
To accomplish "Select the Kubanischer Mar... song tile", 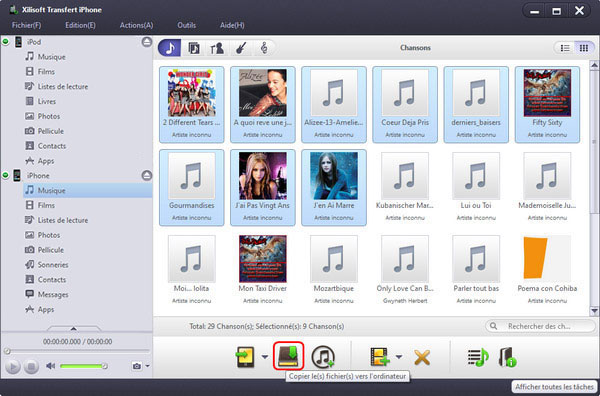I will (x=405, y=187).
